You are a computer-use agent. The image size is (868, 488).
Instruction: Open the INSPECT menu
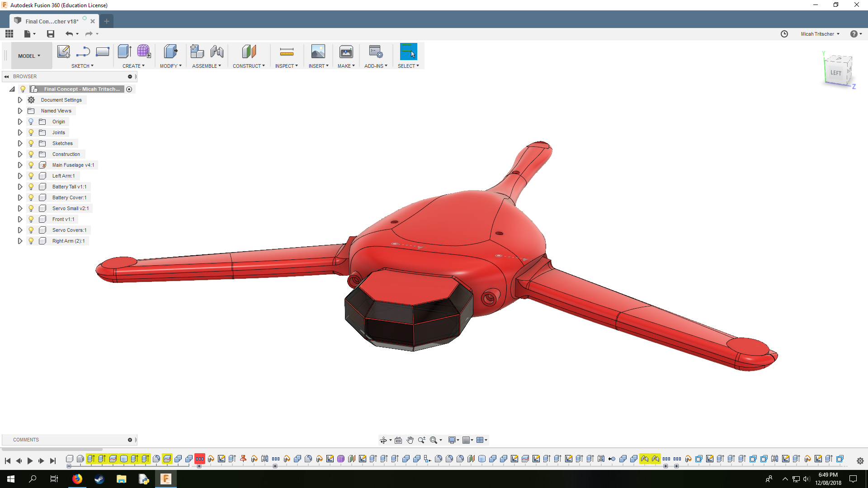[286, 66]
